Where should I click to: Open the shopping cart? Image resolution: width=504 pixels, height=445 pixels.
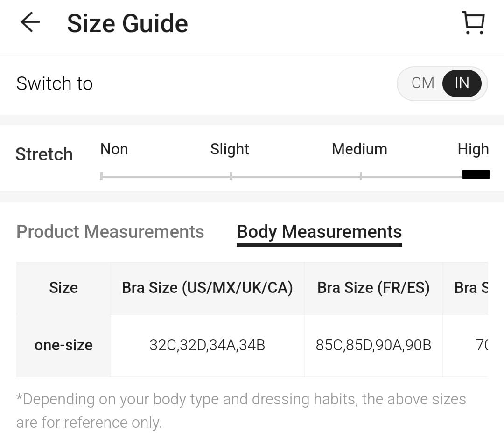tap(473, 22)
